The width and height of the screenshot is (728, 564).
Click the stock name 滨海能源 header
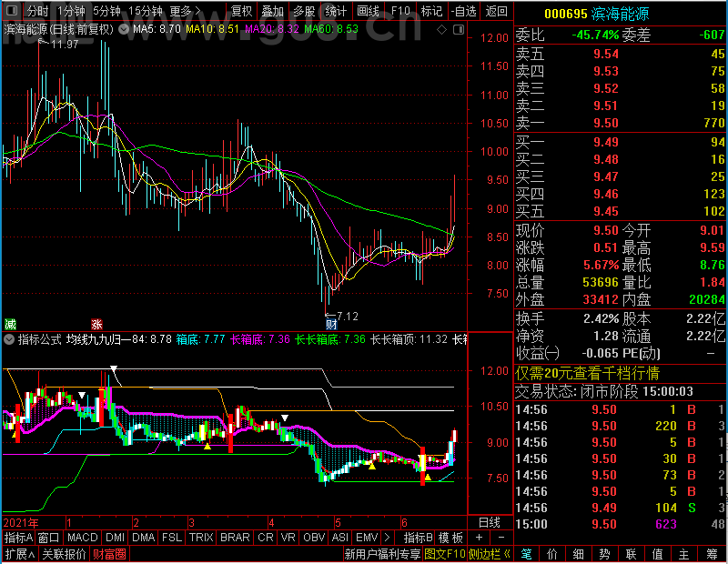pos(621,14)
